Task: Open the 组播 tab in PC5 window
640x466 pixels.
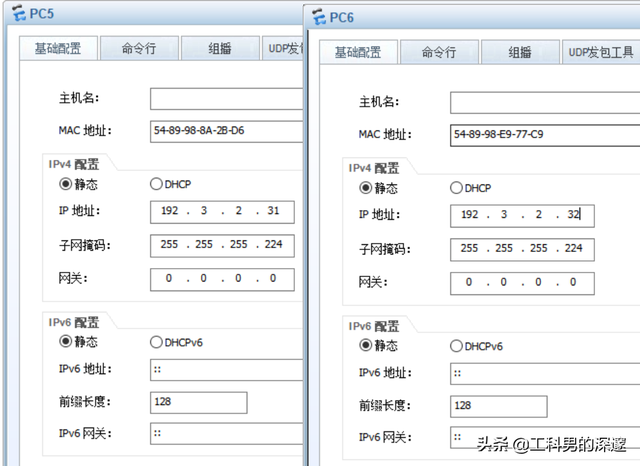Action: click(220, 49)
